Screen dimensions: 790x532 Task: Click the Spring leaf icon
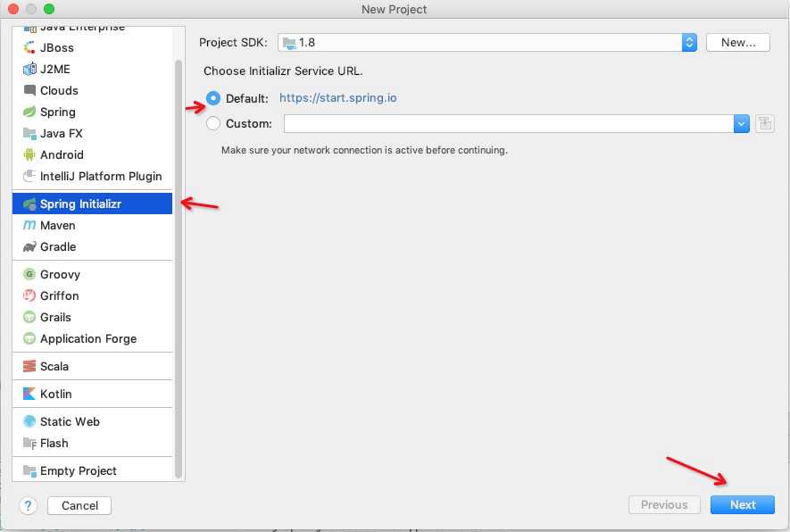tap(29, 112)
